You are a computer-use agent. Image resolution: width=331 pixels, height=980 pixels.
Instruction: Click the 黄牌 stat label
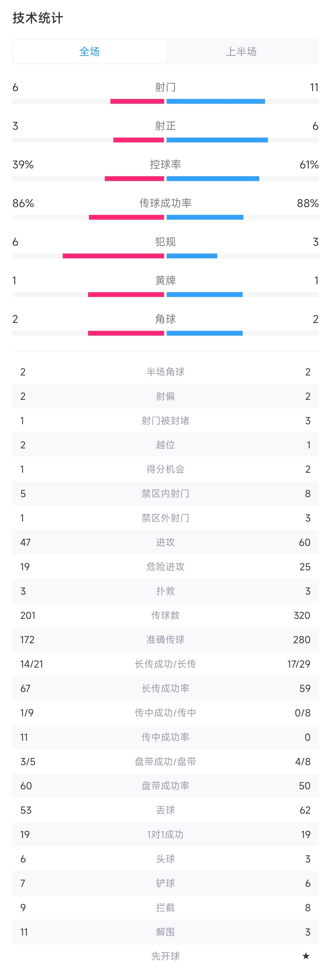(165, 280)
